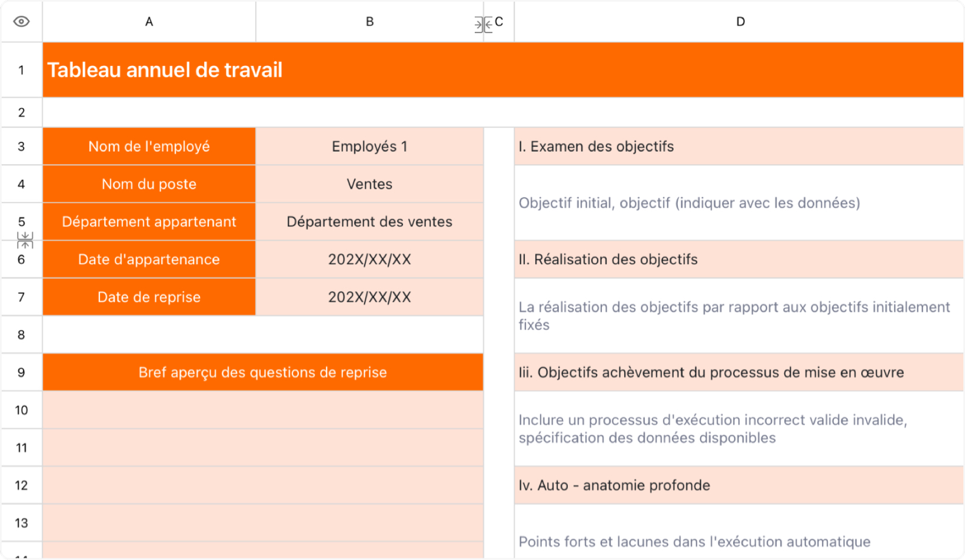Select row 7 header

pos(21,297)
